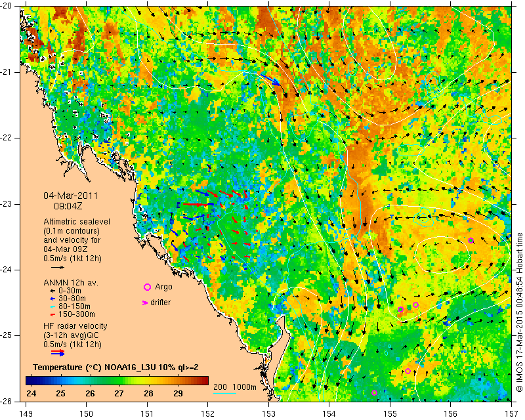
Task: Click the 'Altimetric sealevel' legend text
Action: [77, 222]
